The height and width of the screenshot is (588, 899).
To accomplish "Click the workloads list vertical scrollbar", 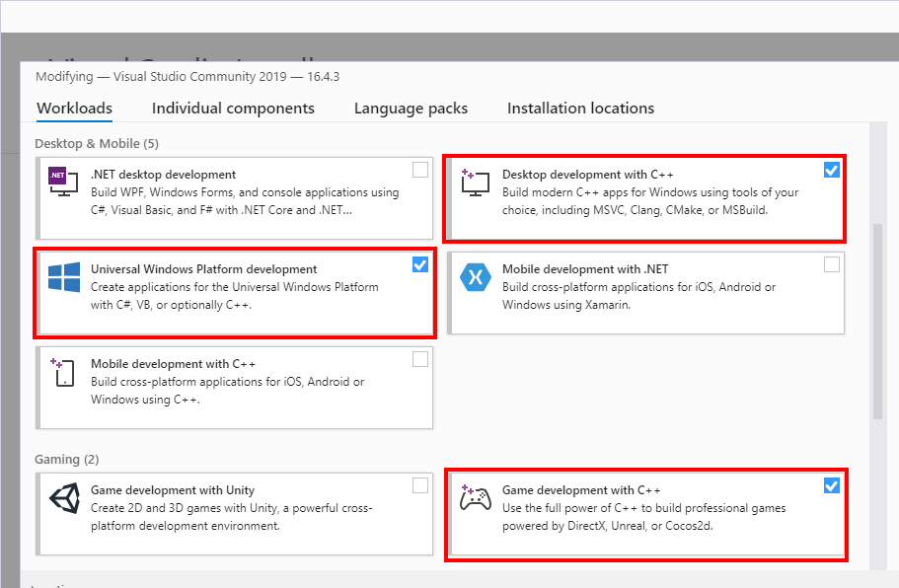I will coord(877,322).
